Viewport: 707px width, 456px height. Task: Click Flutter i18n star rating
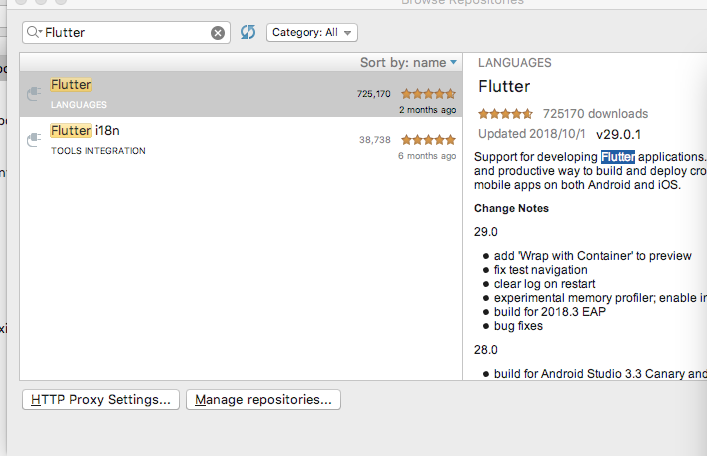click(x=428, y=140)
